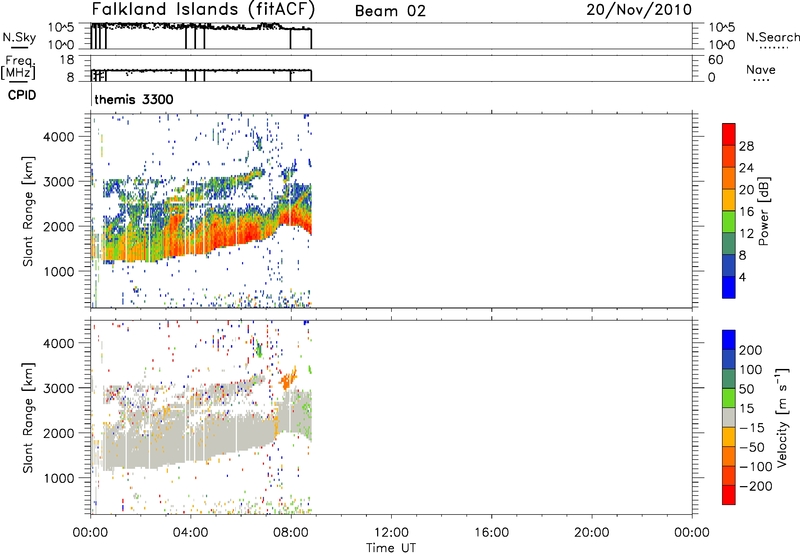Click the '08:00' time axis tick label
This screenshot has height=554, width=800.
click(291, 533)
